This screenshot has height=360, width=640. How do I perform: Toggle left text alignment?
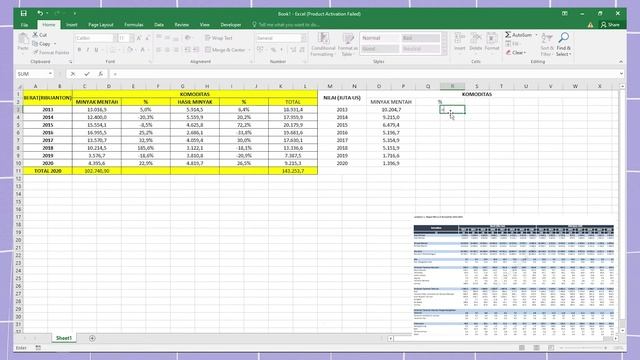coord(158,50)
